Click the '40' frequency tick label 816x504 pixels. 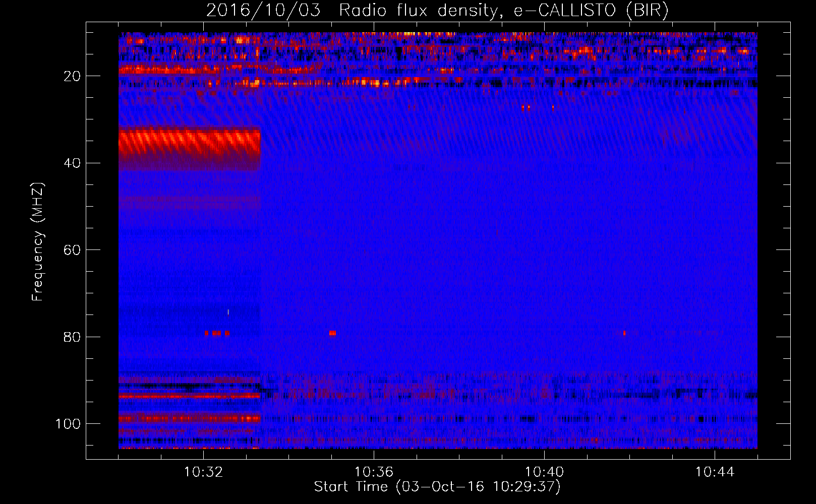click(x=72, y=163)
